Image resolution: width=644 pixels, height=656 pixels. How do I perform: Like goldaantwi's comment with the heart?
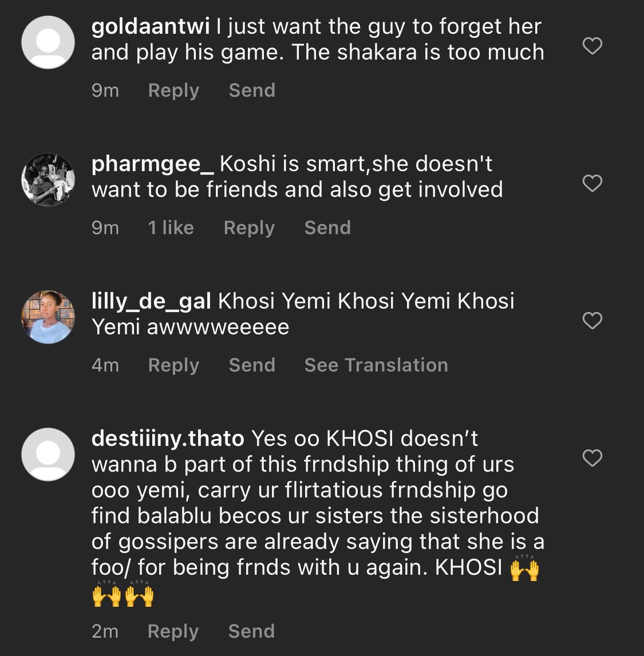click(x=592, y=46)
